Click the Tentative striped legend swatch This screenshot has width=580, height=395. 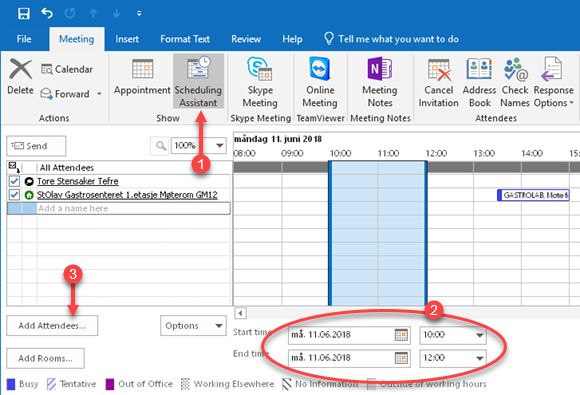tap(52, 384)
